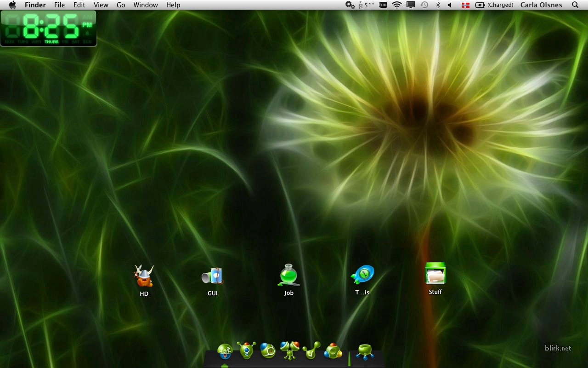Open the volume speaker menu
Image resolution: width=588 pixels, height=368 pixels.
[x=450, y=5]
